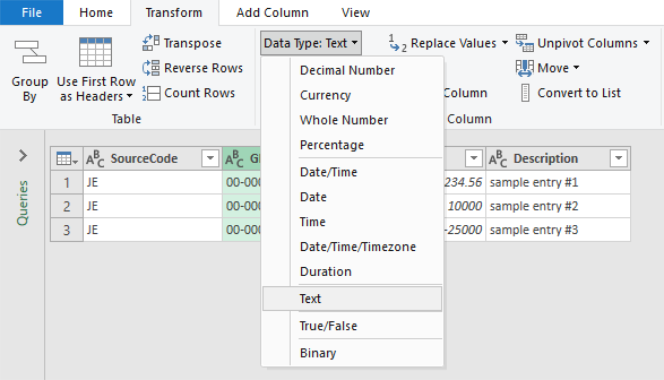Click the Transpose icon
Screen dimensions: 664x380
click(151, 43)
